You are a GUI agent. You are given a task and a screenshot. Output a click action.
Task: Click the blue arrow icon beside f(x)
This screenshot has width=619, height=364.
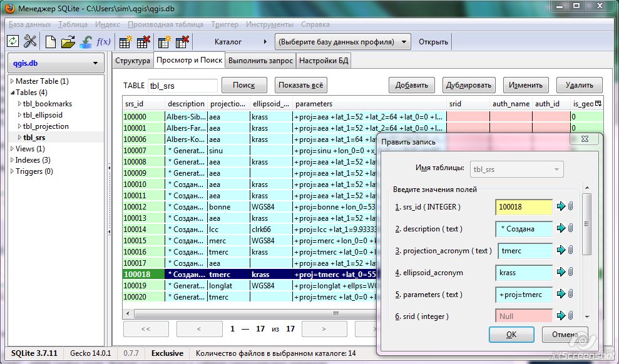[x=86, y=41]
